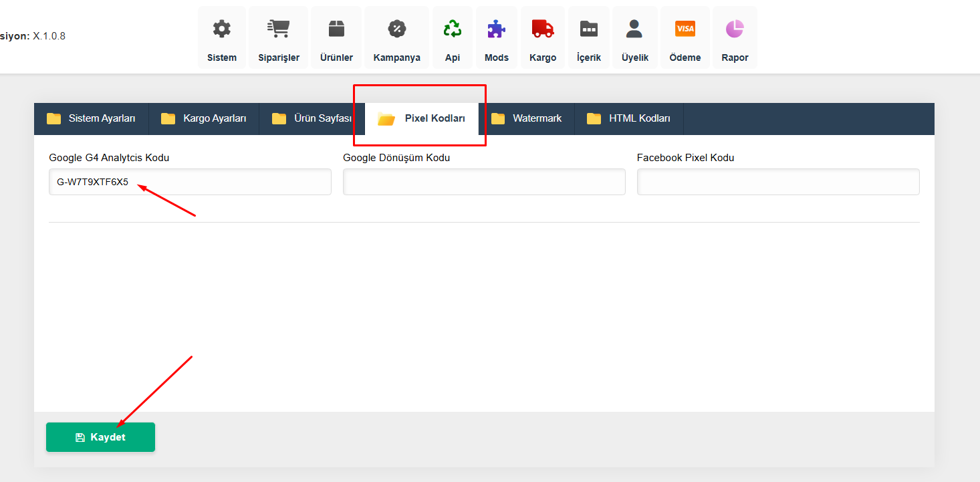Click the Siparişler shopping cart icon
980x482 pixels.
pyautogui.click(x=278, y=29)
